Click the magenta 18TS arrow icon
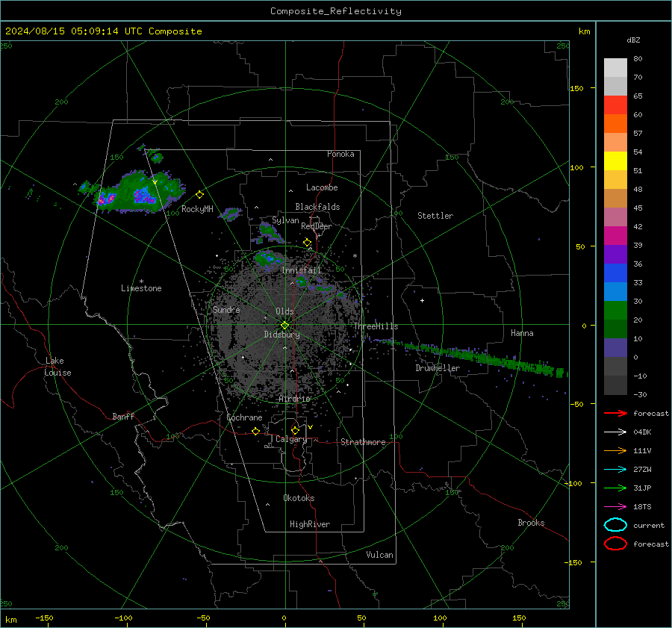This screenshot has height=628, width=672. [x=615, y=507]
